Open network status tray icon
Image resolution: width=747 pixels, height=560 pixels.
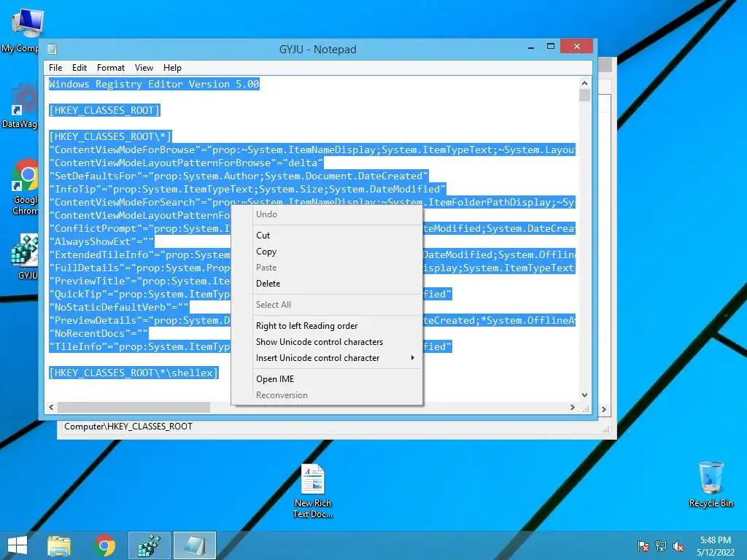[661, 546]
